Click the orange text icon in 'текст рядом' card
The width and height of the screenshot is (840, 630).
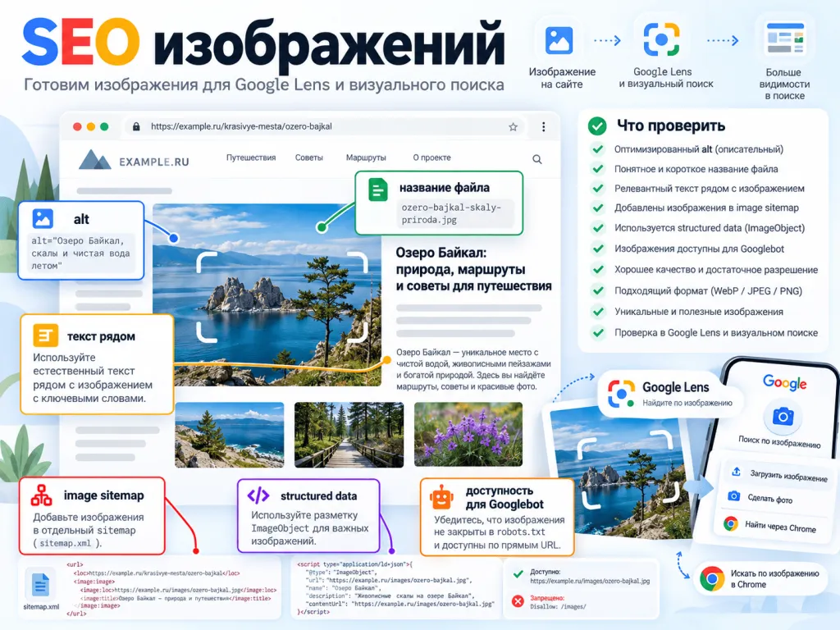click(x=46, y=336)
